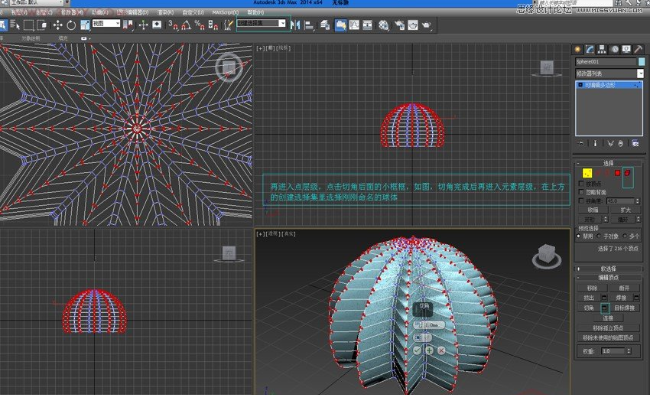This screenshot has width=650, height=395.
Task: Open the 焊接 settings box
Action: click(x=637, y=298)
